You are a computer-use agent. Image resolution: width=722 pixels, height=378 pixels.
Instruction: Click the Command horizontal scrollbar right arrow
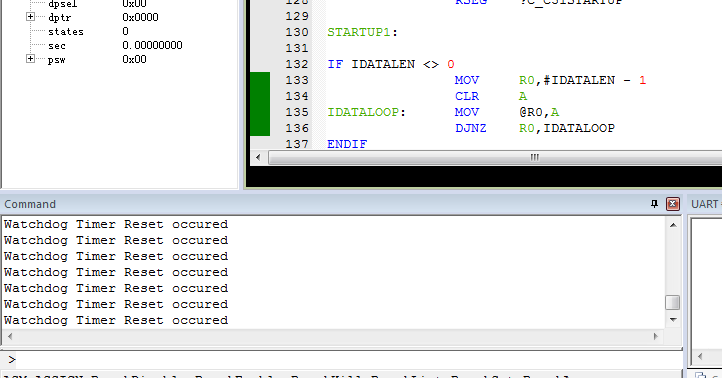(656, 337)
